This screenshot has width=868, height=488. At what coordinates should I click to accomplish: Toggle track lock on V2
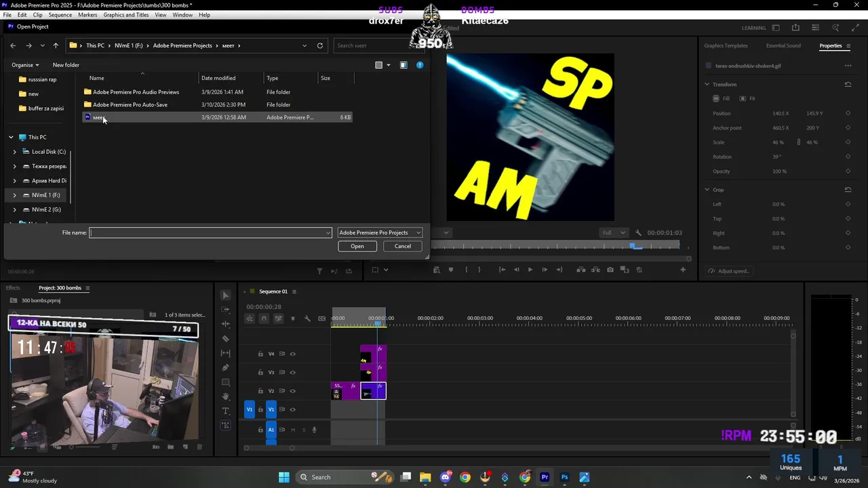[260, 391]
